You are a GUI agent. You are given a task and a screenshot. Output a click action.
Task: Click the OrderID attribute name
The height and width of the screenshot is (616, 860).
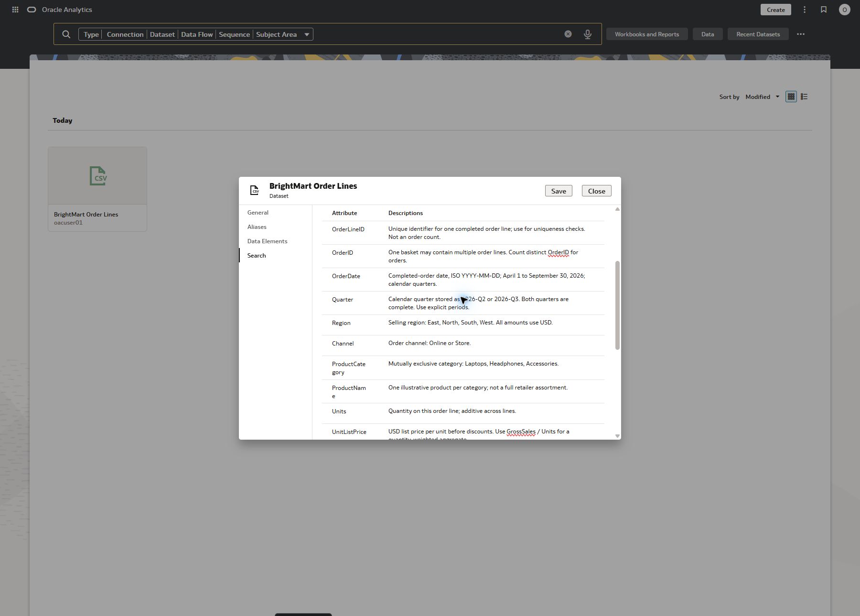(342, 253)
